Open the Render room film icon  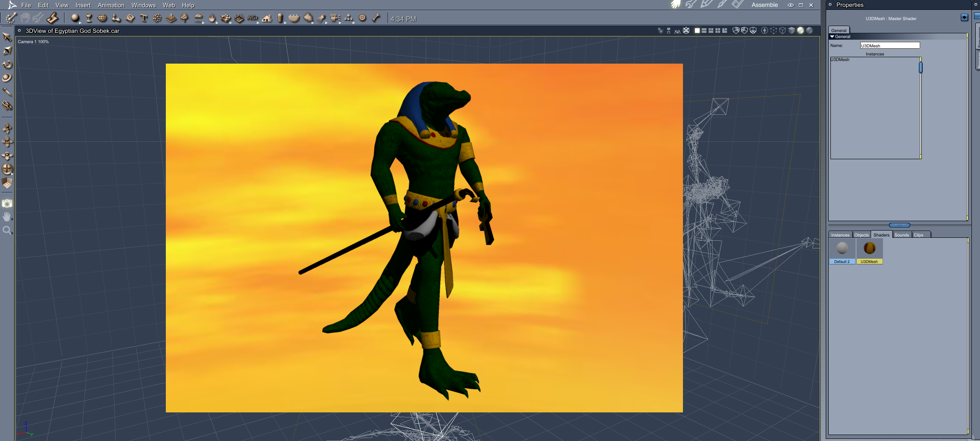click(x=737, y=5)
